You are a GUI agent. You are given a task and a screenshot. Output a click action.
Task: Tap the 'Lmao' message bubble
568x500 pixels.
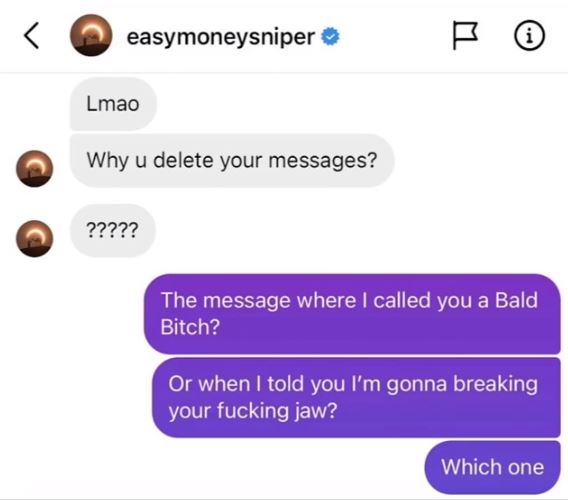pyautogui.click(x=113, y=104)
